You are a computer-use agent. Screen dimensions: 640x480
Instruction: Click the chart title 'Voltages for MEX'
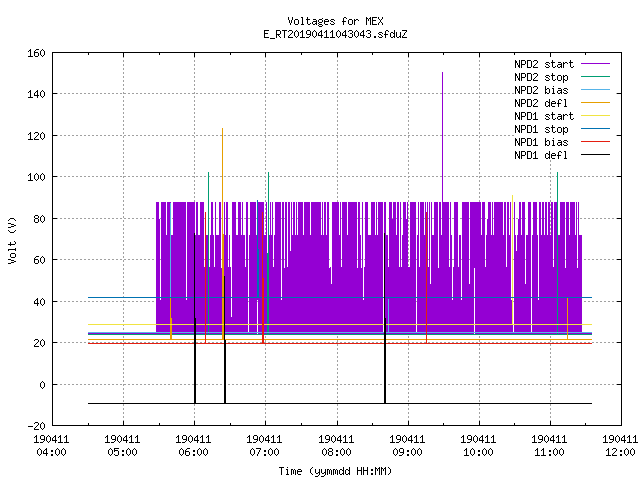[335, 21]
